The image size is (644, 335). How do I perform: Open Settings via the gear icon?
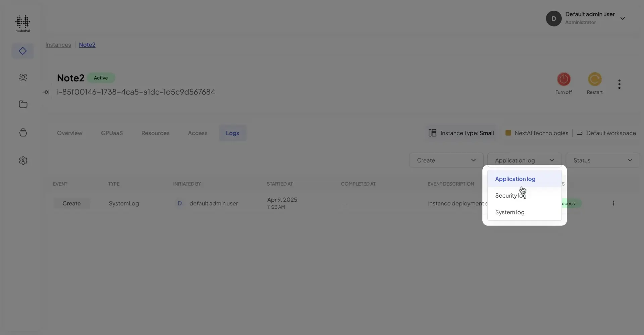[23, 160]
